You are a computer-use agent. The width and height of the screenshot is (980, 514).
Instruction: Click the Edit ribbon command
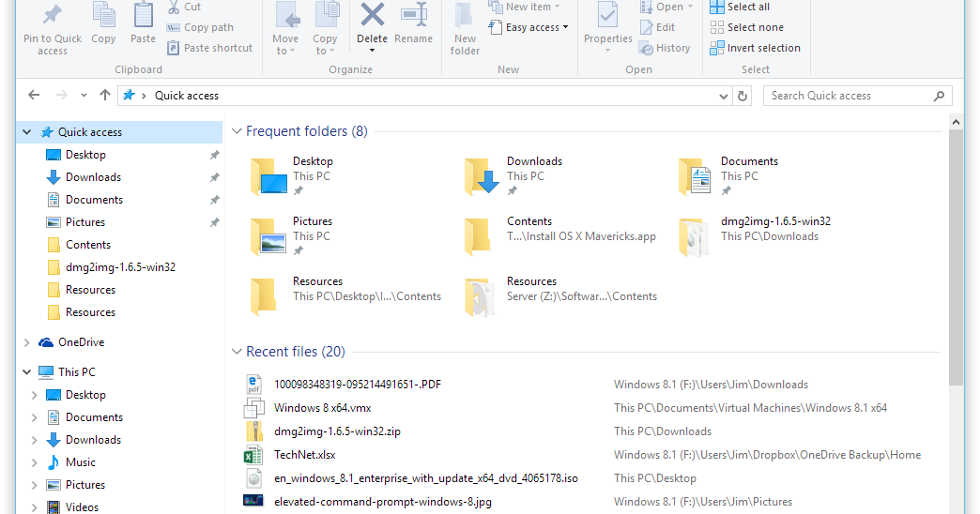[657, 27]
